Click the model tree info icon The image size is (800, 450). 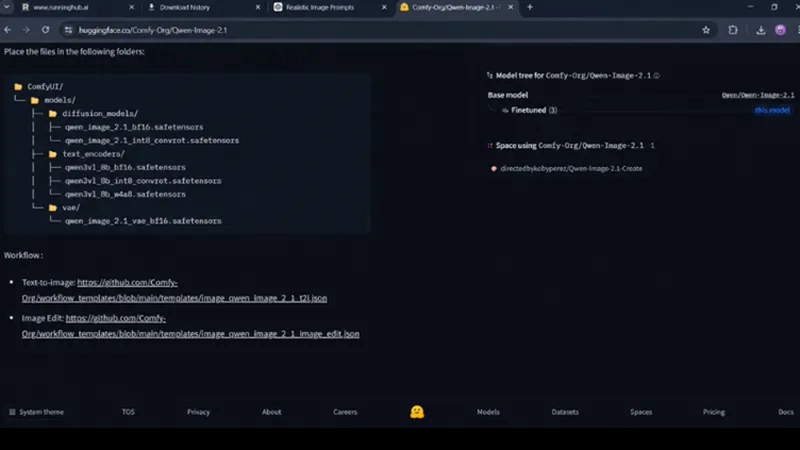[x=657, y=76]
